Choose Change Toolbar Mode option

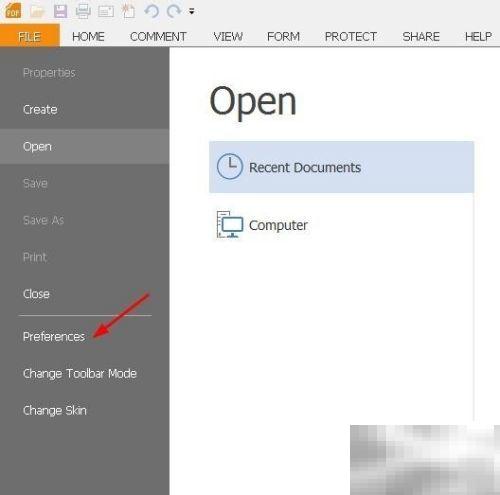[x=80, y=373]
